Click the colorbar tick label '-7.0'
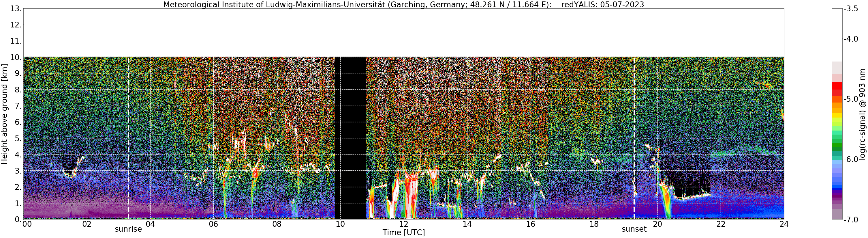 [x=851, y=220]
